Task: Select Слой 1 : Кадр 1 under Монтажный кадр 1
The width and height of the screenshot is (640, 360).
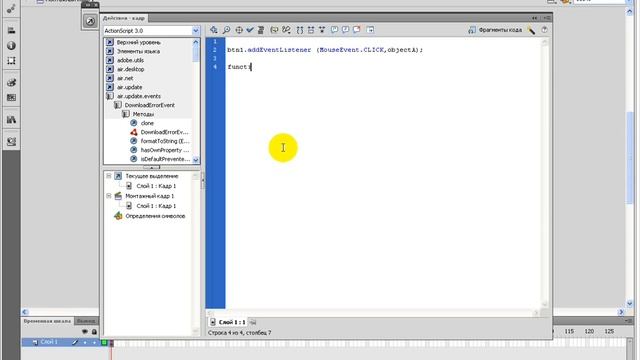Action: tap(156, 206)
